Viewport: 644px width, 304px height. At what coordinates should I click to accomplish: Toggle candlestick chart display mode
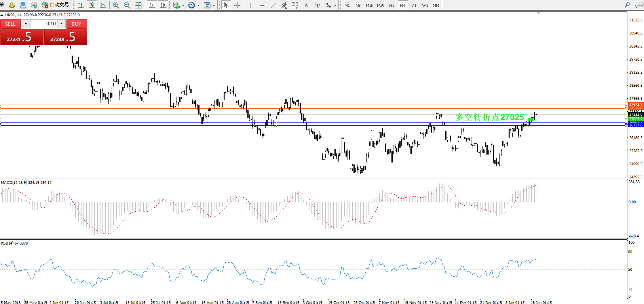pos(92,5)
